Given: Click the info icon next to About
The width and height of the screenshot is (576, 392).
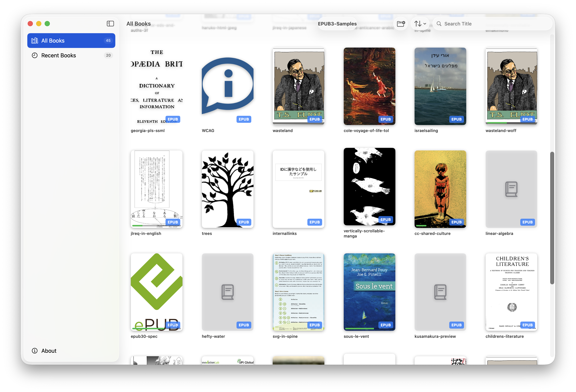Looking at the screenshot, I should tap(35, 351).
